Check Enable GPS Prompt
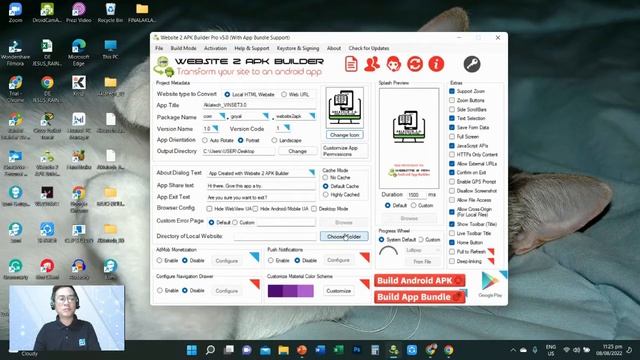640x360 pixels. (x=452, y=182)
